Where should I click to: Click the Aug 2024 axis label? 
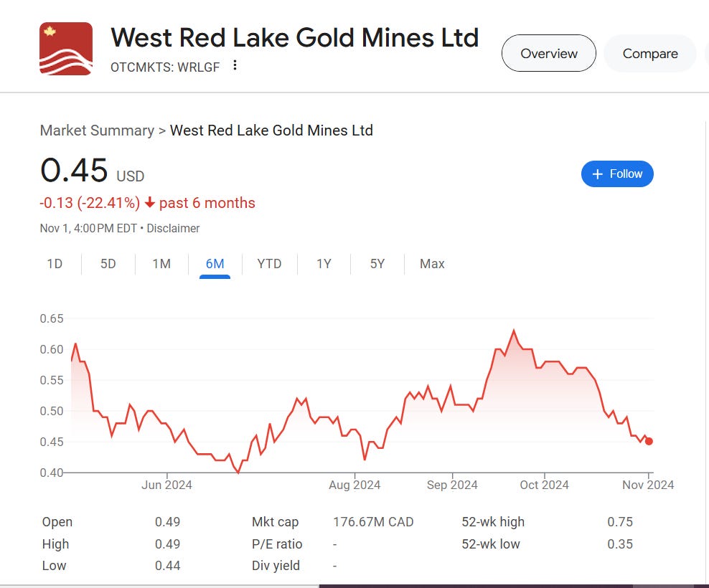coord(354,485)
